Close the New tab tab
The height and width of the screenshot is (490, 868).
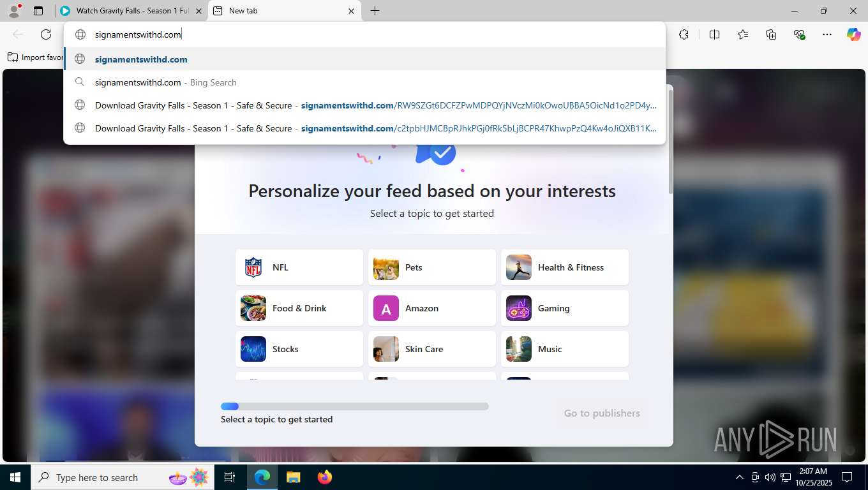coord(351,11)
